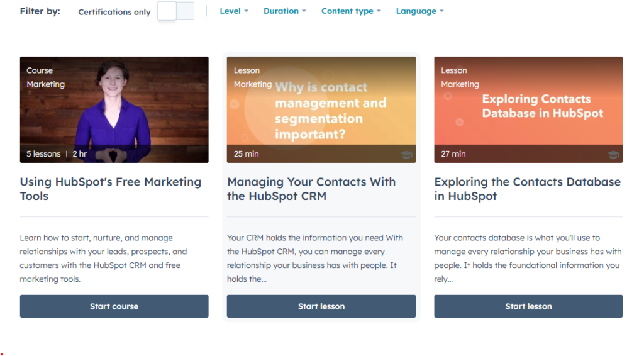The width and height of the screenshot is (644, 356).
Task: Click graduation cap icon on contact management lesson
Action: [x=407, y=155]
